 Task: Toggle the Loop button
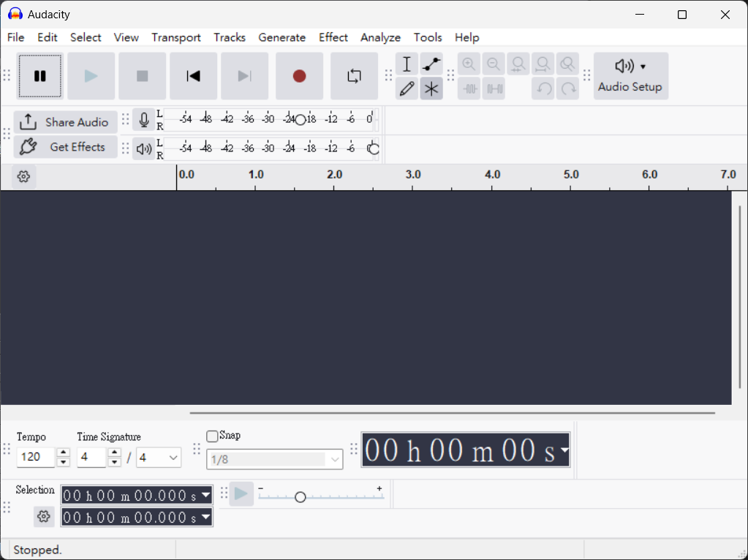click(354, 76)
